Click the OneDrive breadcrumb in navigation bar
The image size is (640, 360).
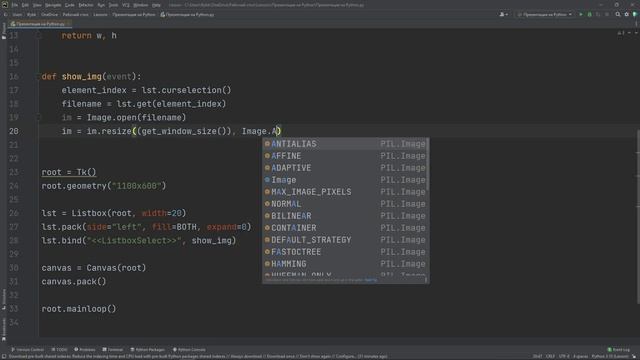(x=49, y=14)
